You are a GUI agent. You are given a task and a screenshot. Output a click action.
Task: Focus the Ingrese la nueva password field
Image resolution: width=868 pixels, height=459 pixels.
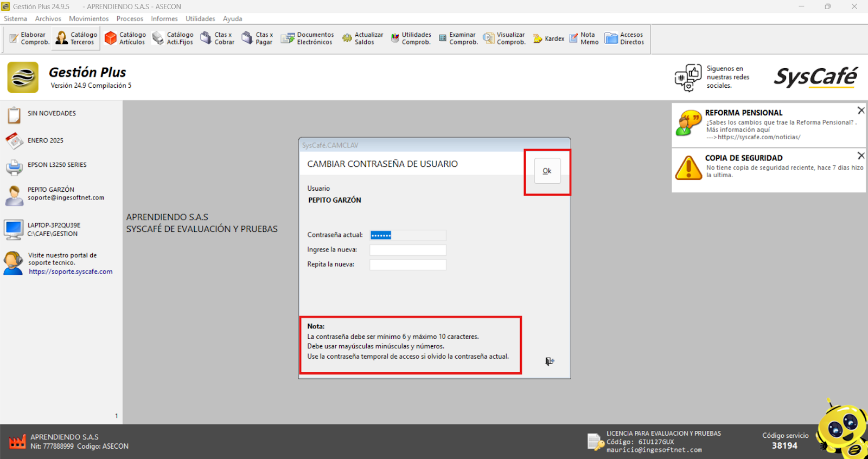(407, 250)
